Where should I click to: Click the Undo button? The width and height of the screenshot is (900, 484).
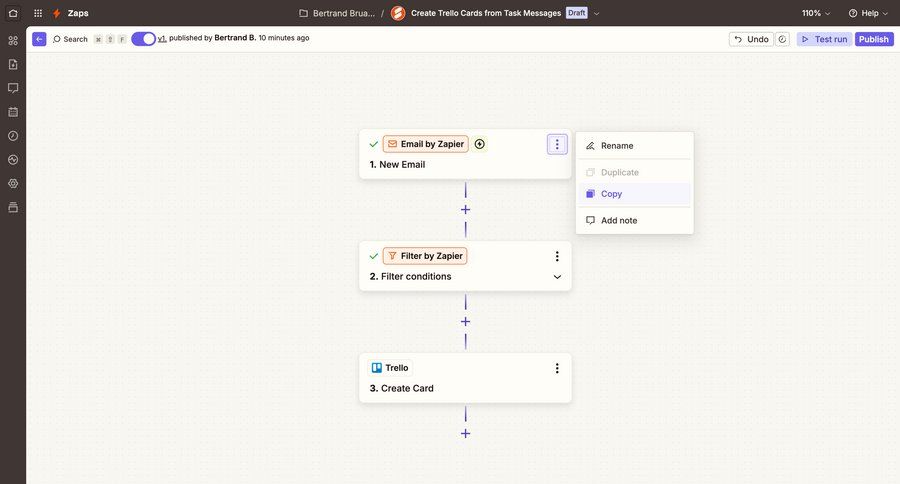coord(751,39)
